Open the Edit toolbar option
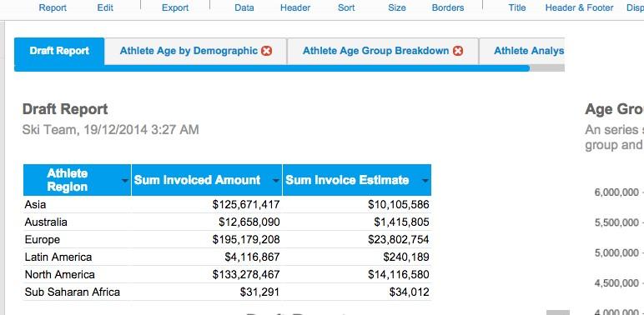This screenshot has width=644, height=315. click(x=105, y=7)
